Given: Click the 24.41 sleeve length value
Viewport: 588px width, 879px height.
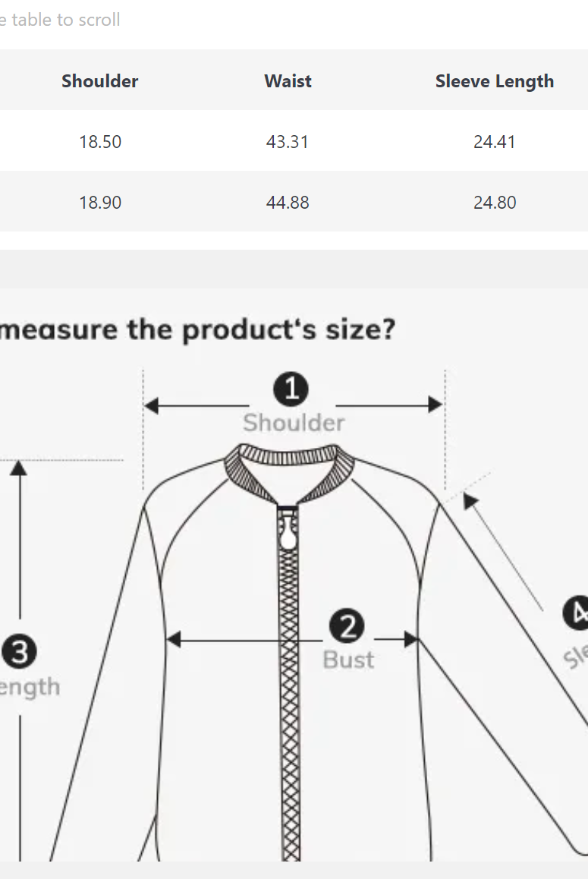Looking at the screenshot, I should (494, 142).
